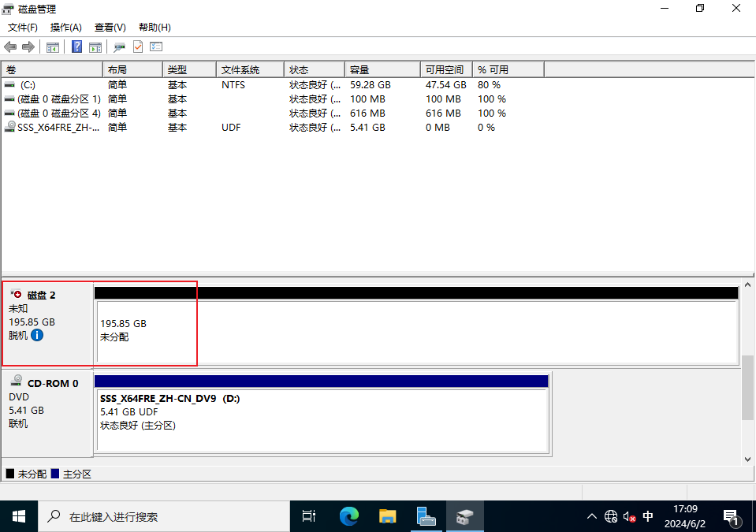Screen dimensions: 756x532
Task: Open File Explorer from the taskbar
Action: (x=387, y=517)
